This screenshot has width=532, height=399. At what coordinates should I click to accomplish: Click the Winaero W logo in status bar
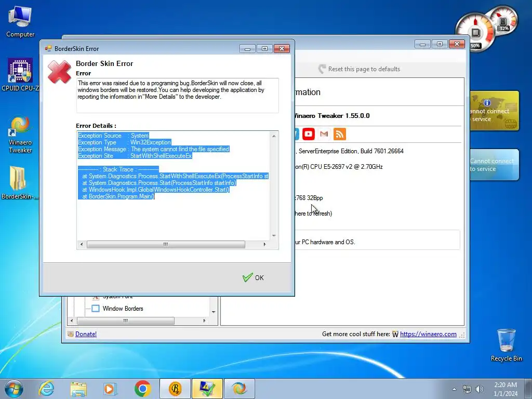coord(395,334)
